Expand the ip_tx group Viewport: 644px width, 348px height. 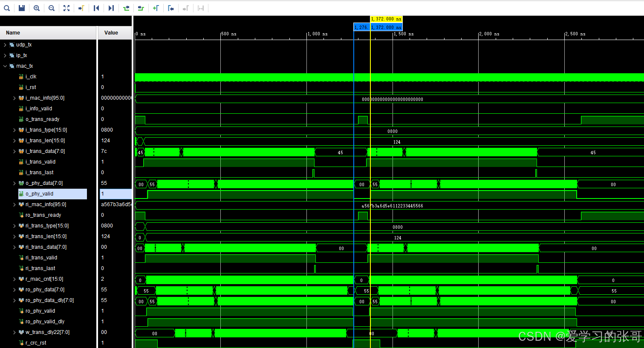[x=5, y=55]
